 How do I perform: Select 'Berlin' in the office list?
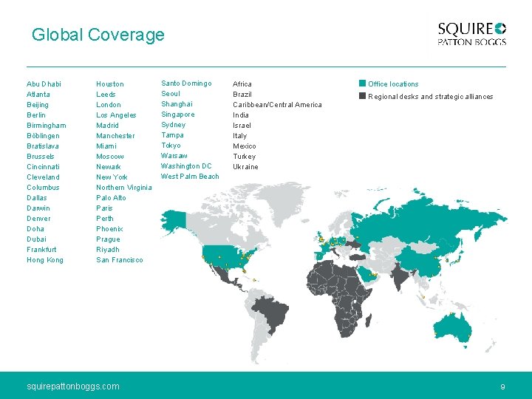pyautogui.click(x=36, y=115)
